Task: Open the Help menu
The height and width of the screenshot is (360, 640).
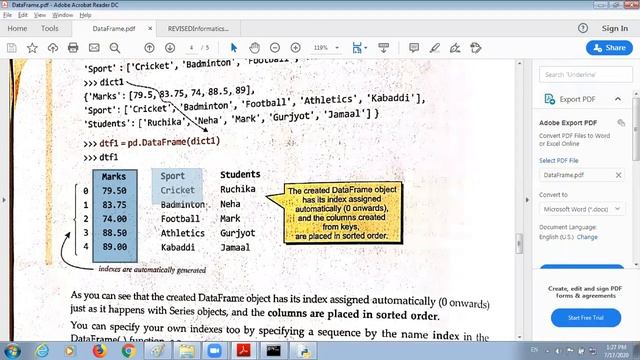Action: click(85, 15)
